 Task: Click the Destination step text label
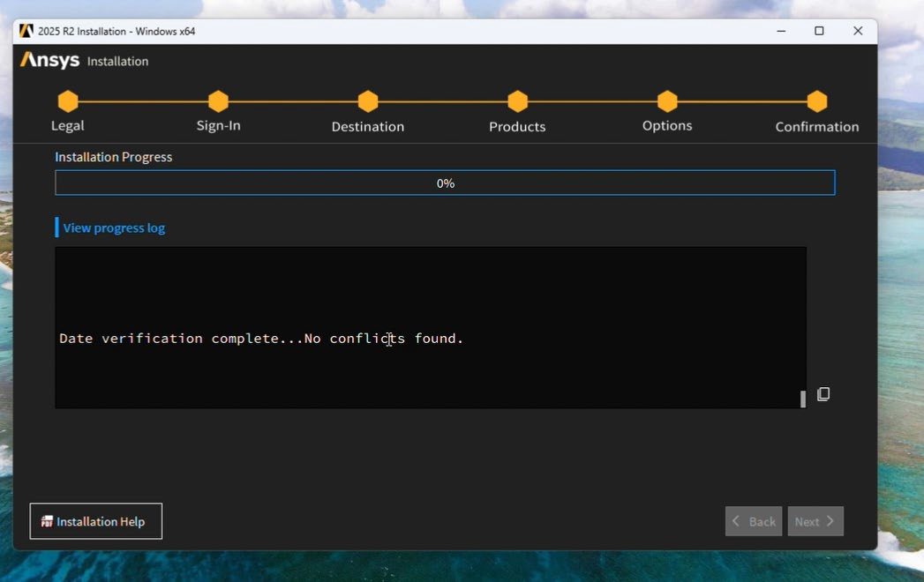(x=368, y=127)
